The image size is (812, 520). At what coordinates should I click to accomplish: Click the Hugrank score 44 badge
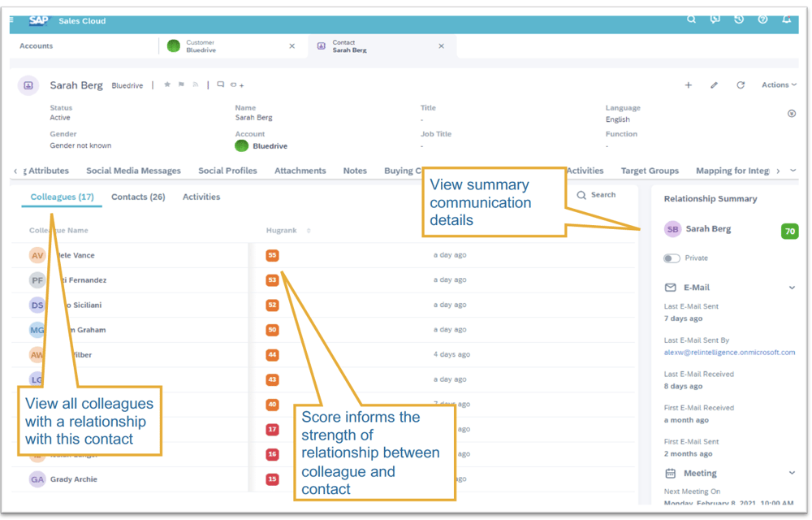(272, 355)
